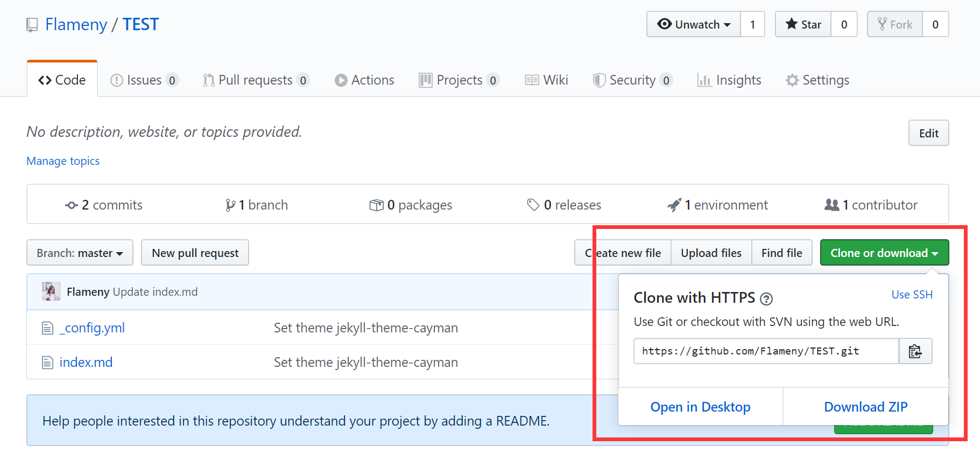
Task: Open the Pull requests tab
Action: (256, 80)
